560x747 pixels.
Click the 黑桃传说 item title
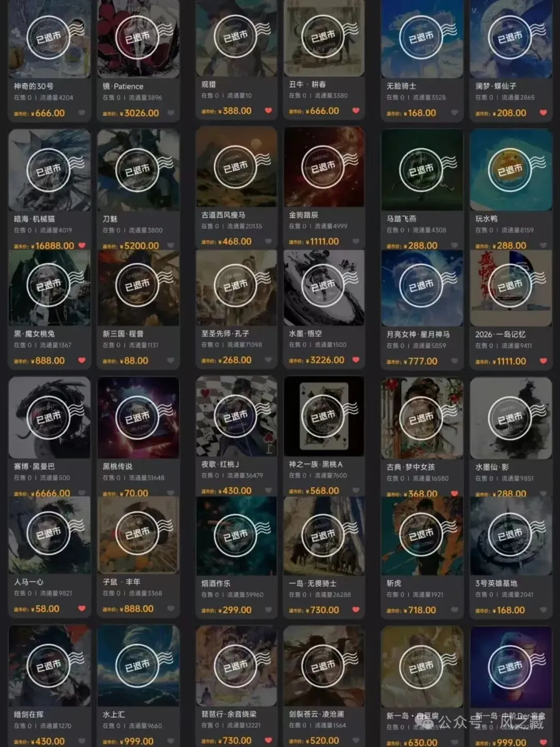(117, 466)
